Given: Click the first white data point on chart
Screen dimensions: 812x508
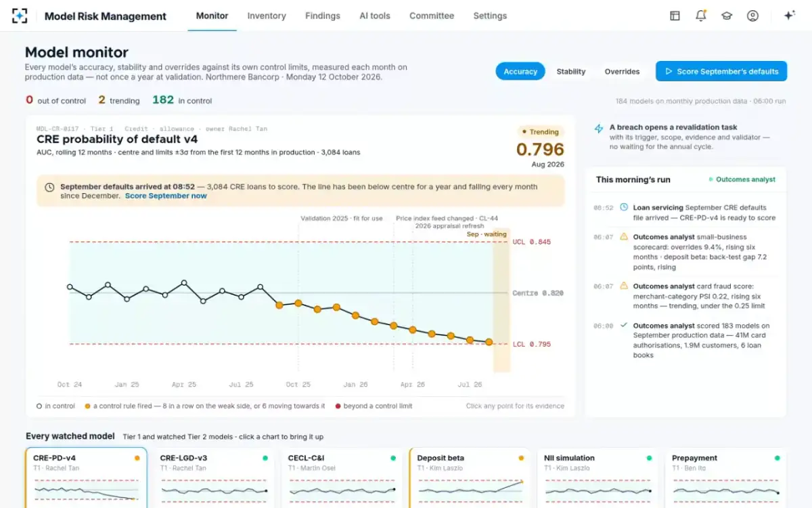Looking at the screenshot, I should click(x=70, y=287).
